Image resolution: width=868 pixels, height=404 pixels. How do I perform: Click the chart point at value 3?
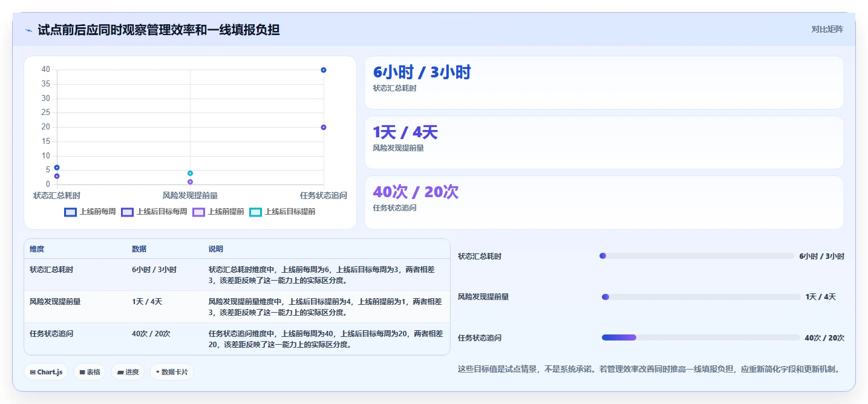pos(57,176)
